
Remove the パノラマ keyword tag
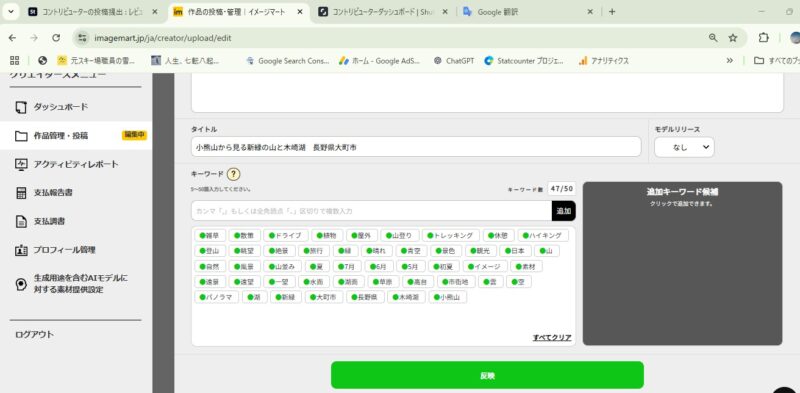coord(216,297)
